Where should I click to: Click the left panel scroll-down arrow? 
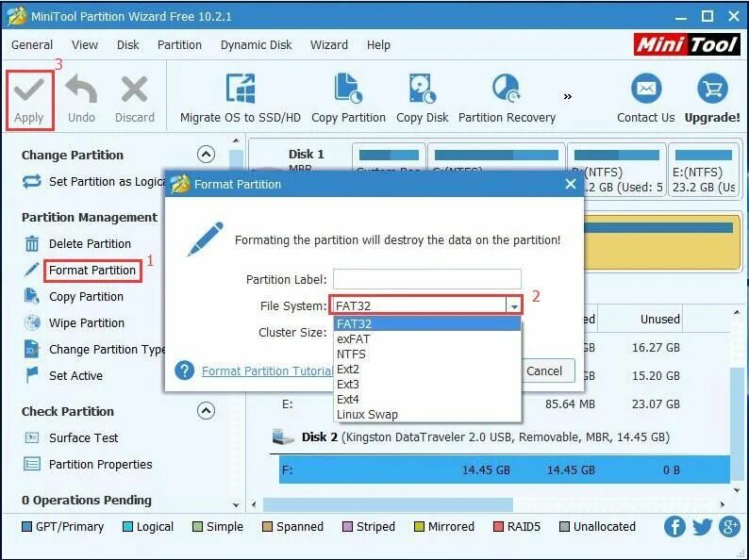pyautogui.click(x=236, y=504)
